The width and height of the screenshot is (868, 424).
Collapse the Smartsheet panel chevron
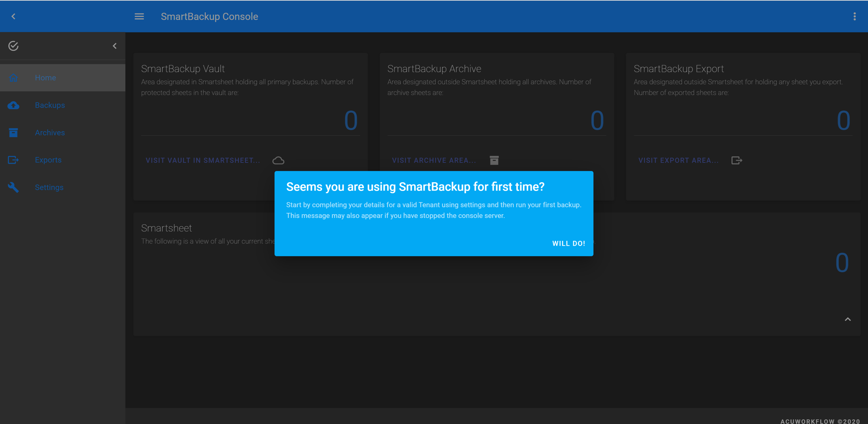pyautogui.click(x=848, y=319)
